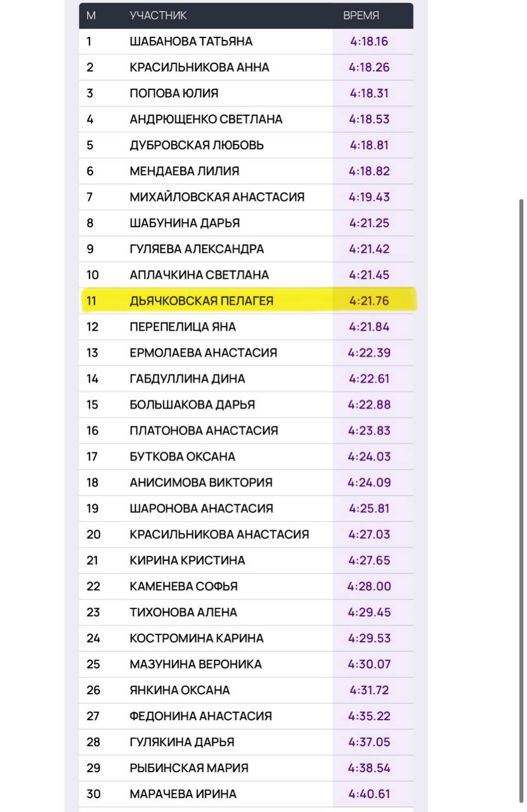This screenshot has width=527, height=812.
Task: Click the name ПОПОВА ЮЛИЯ
Action: [x=174, y=93]
